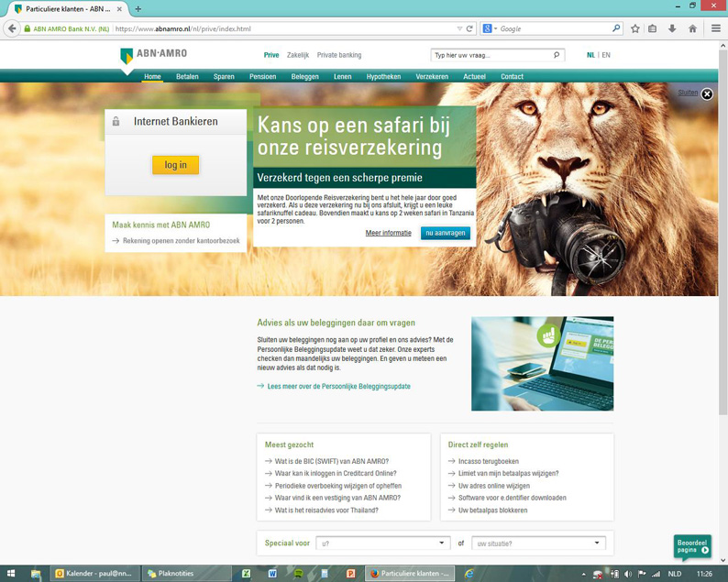Viewport: 728px width, 582px height.
Task: Click the volume speaker tray icon
Action: (x=628, y=574)
